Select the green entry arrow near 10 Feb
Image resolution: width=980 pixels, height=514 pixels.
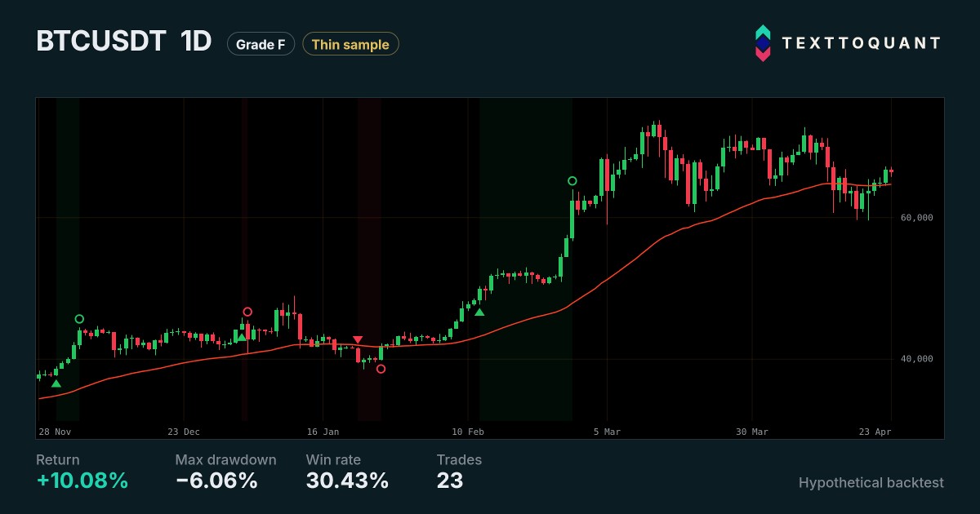[479, 312]
